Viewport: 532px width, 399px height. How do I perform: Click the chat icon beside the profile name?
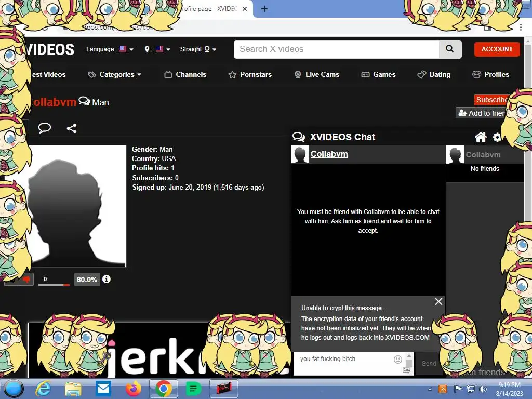[84, 101]
